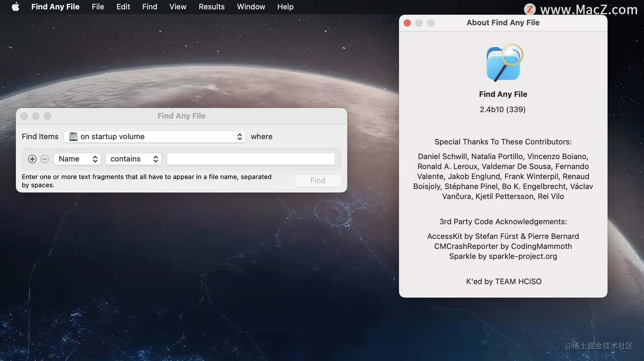The height and width of the screenshot is (361, 644).
Task: Open the File menu
Action: [x=98, y=7]
